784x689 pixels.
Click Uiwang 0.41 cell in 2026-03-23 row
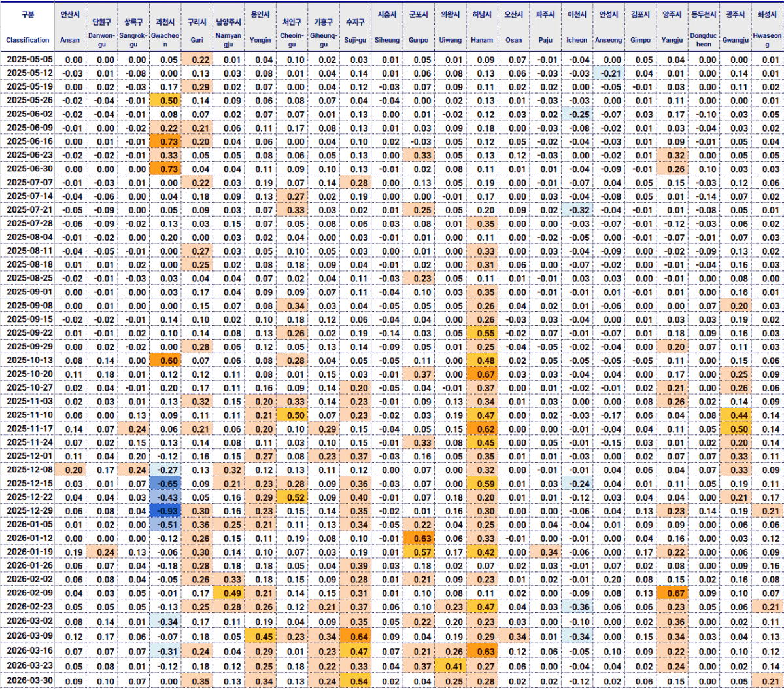(x=451, y=666)
